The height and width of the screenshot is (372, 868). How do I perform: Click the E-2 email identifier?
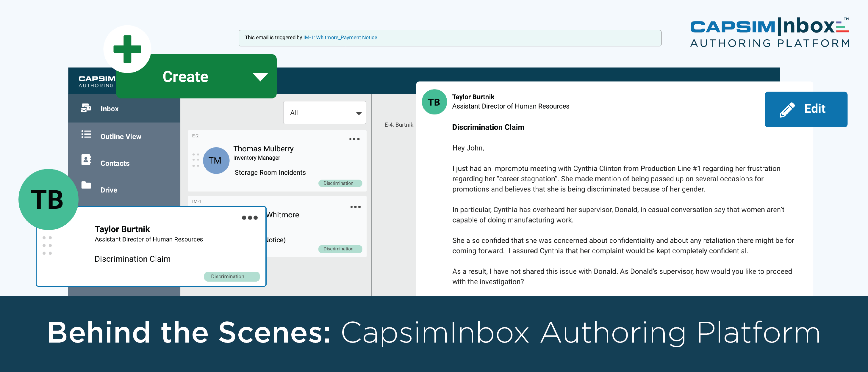[x=195, y=136]
